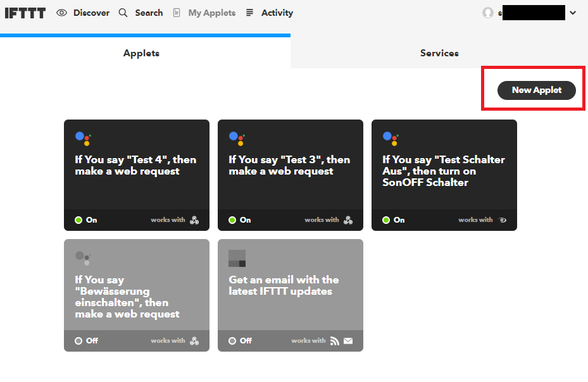Open My Applets in the navigation
The height and width of the screenshot is (382, 588).
tap(212, 13)
